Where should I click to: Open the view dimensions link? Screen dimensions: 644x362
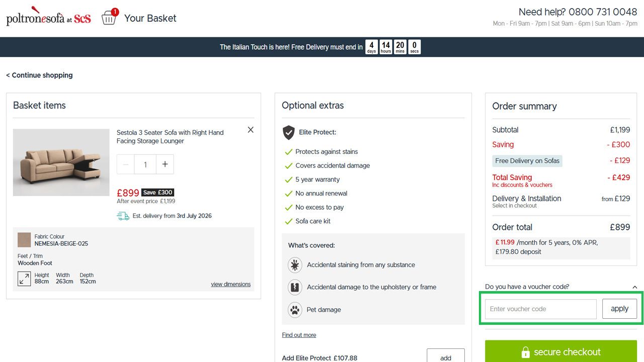coord(231,284)
